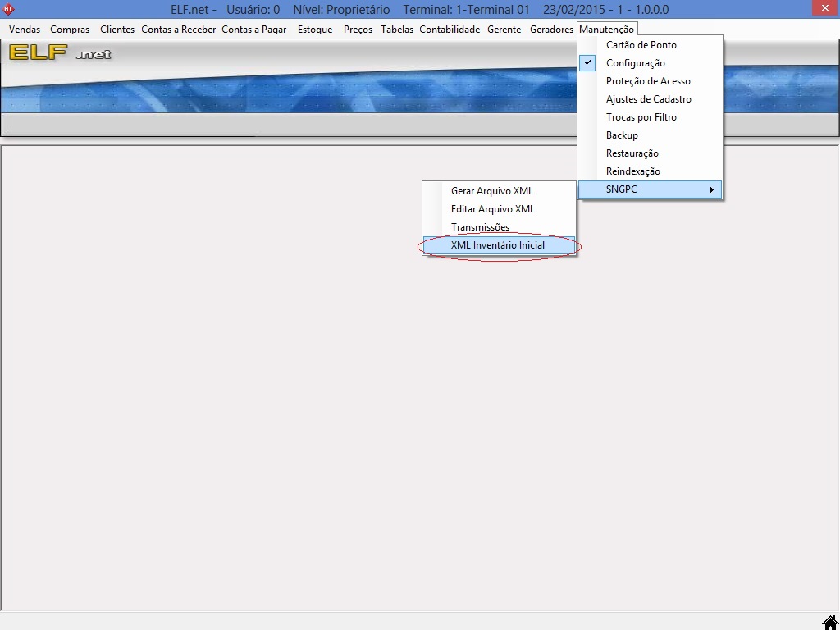840x630 pixels.
Task: Open the Preços menu
Action: [358, 30]
